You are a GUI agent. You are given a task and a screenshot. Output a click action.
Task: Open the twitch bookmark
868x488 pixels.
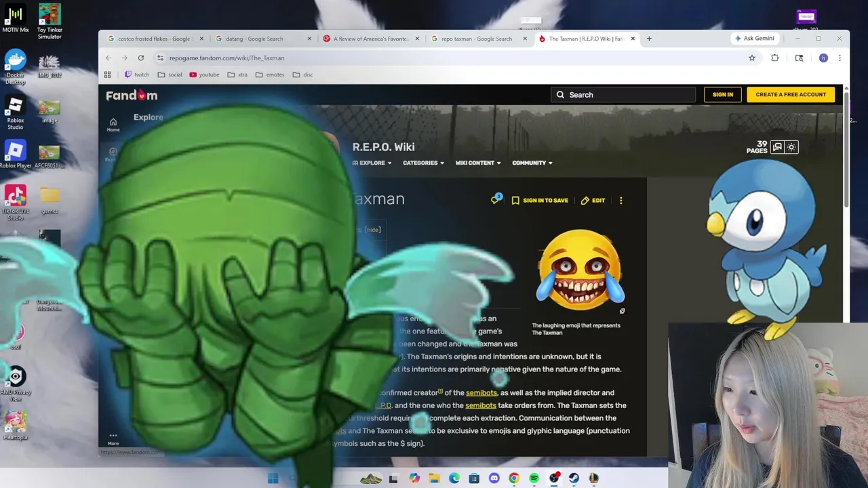136,75
